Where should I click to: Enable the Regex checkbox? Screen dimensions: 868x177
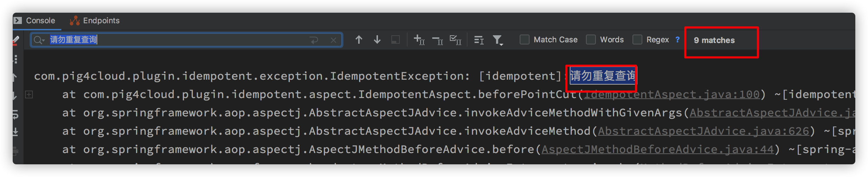coord(637,39)
